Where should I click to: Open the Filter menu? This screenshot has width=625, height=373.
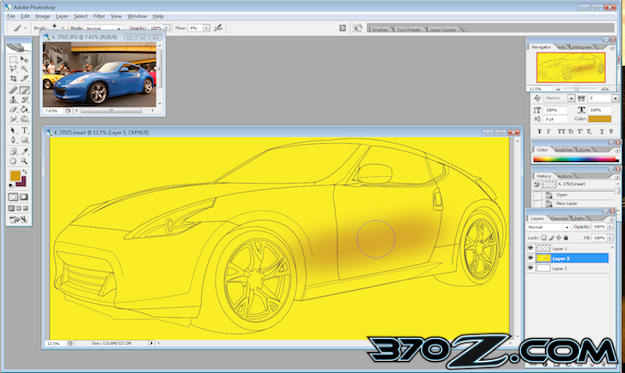pos(99,16)
